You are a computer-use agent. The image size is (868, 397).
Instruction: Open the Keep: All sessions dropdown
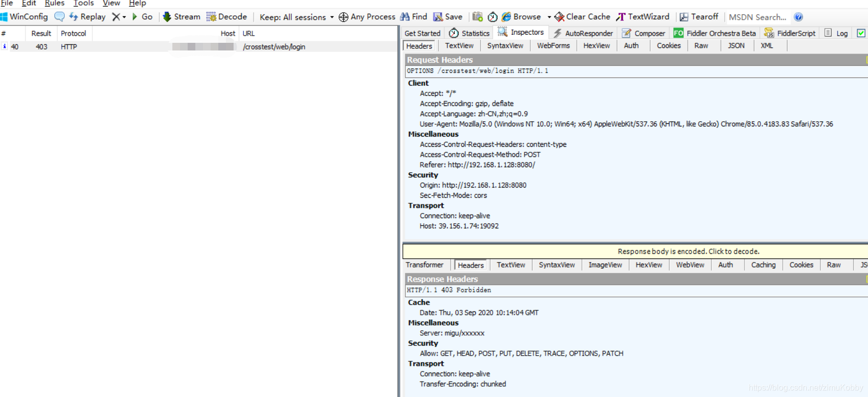click(x=297, y=17)
